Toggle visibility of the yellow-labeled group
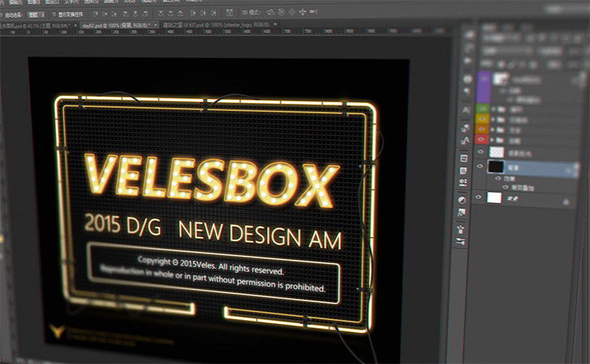The height and width of the screenshot is (364, 590). pos(482,119)
